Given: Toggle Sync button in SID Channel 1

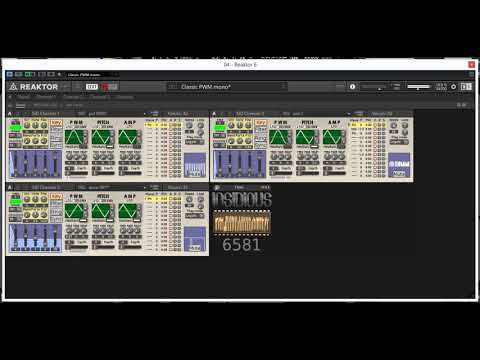Looking at the screenshot, I should (56, 145).
